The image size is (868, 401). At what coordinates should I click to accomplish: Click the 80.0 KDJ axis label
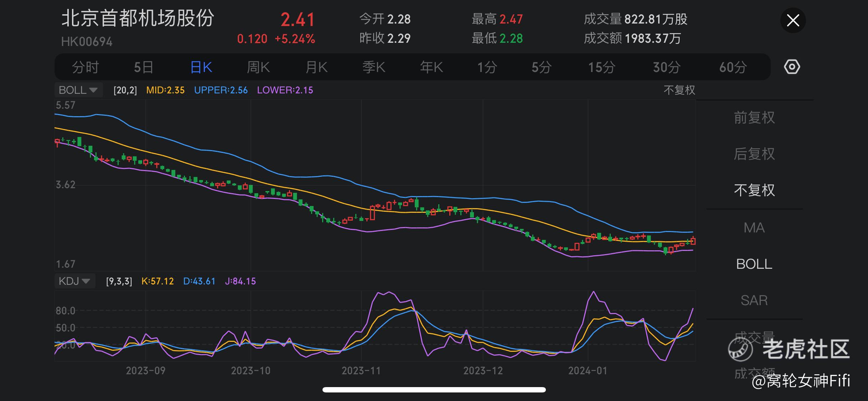click(66, 311)
